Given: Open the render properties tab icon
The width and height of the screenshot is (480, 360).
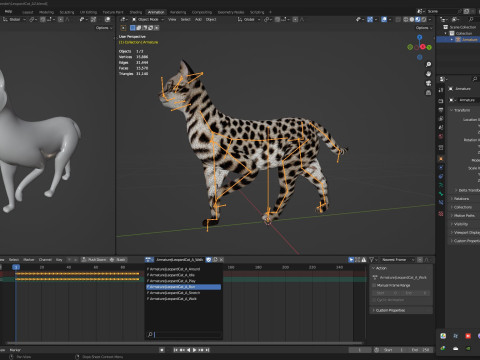Looking at the screenshot, I should coord(441,101).
